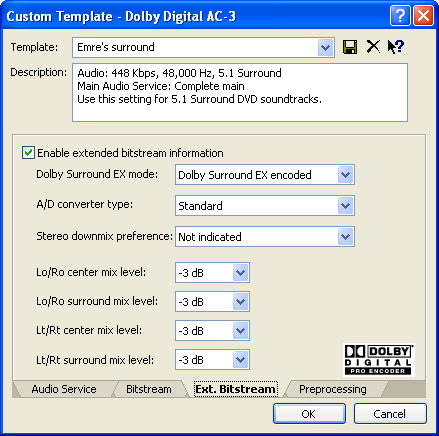The width and height of the screenshot is (439, 436).
Task: Open the Lo/Ro center mix level dropdown
Action: click(240, 273)
